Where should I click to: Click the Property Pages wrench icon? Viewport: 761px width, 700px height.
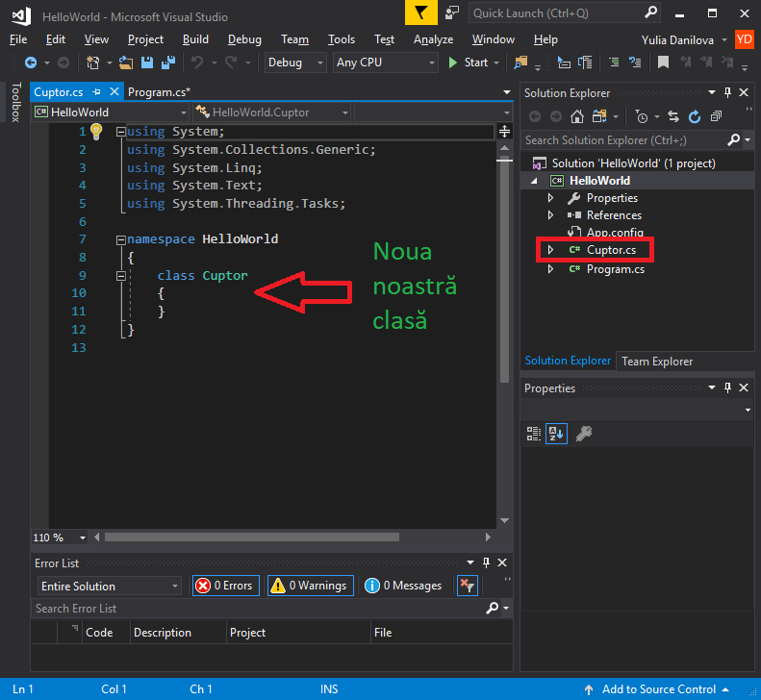(x=584, y=434)
